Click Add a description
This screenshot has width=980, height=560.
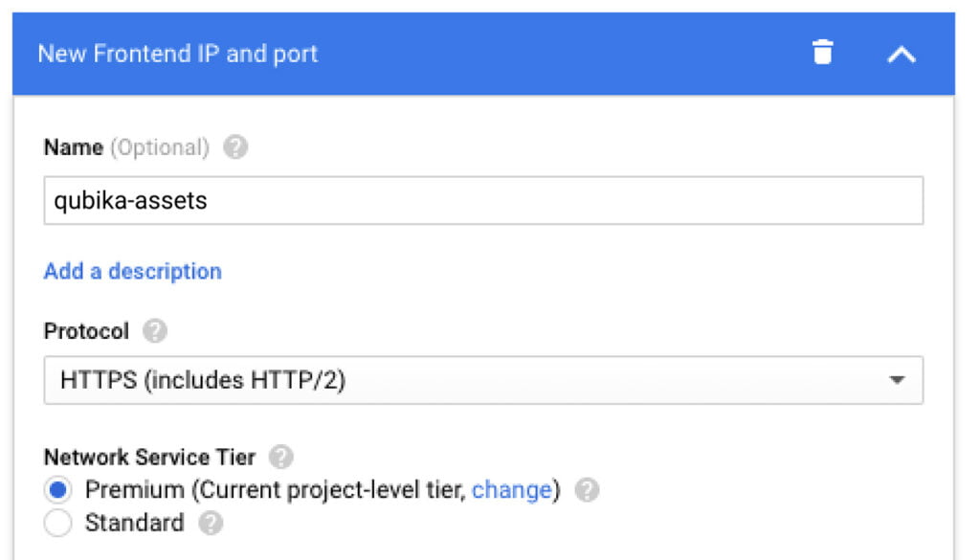tap(131, 271)
